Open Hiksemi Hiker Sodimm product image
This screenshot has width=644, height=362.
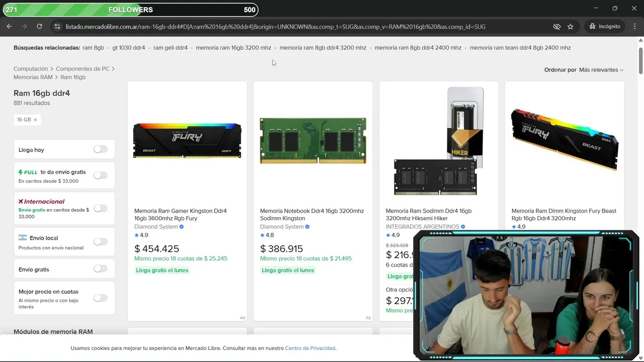pos(439,141)
